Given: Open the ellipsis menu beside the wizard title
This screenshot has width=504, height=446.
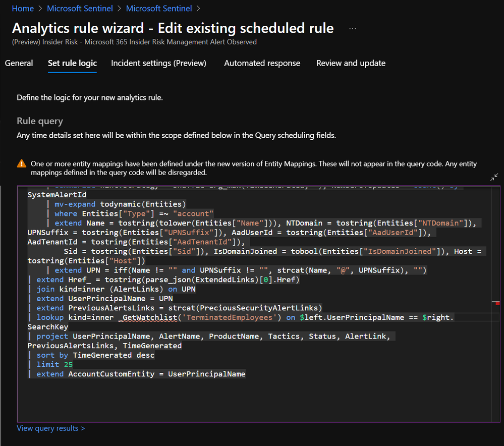Looking at the screenshot, I should pos(353,28).
